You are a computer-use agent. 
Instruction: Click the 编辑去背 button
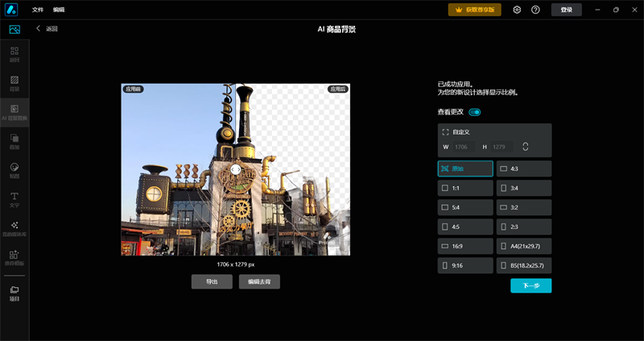coord(259,282)
